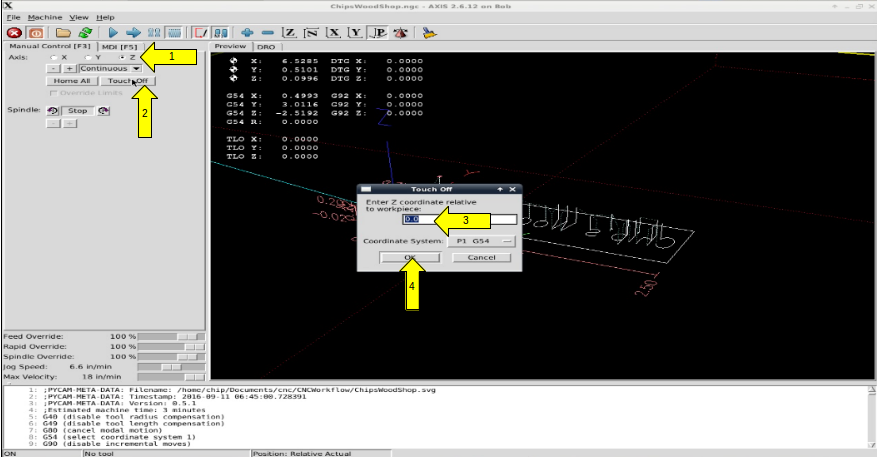Zoom out with the blue minus icon
Image resolution: width=877 pixels, height=457 pixels.
tap(268, 33)
